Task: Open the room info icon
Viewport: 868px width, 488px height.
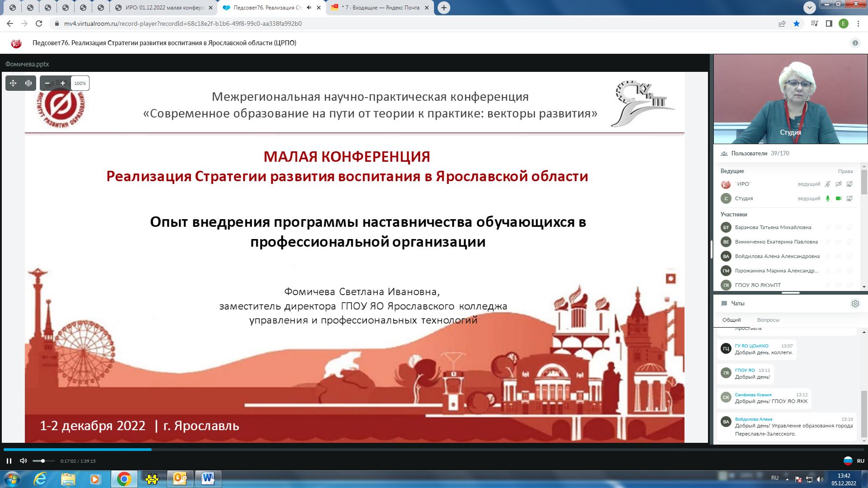Action: point(855,43)
